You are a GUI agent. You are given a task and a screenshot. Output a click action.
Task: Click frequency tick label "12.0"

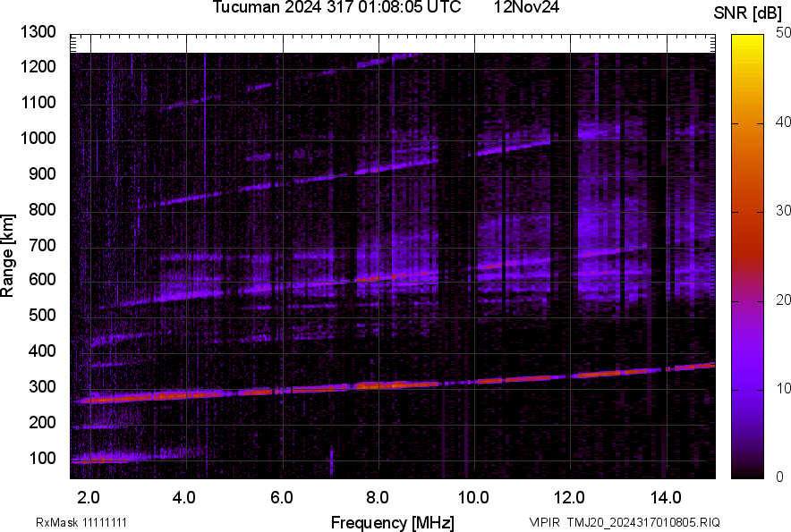[570, 498]
